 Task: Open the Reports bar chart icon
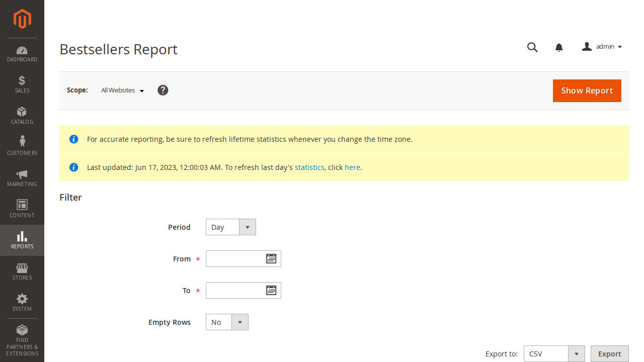point(22,236)
